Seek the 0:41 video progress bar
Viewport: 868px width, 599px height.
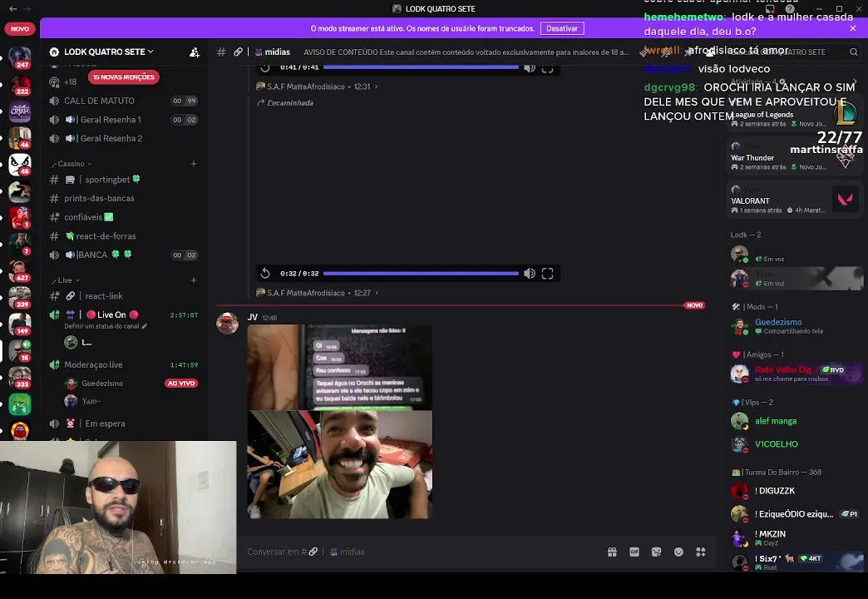point(422,67)
